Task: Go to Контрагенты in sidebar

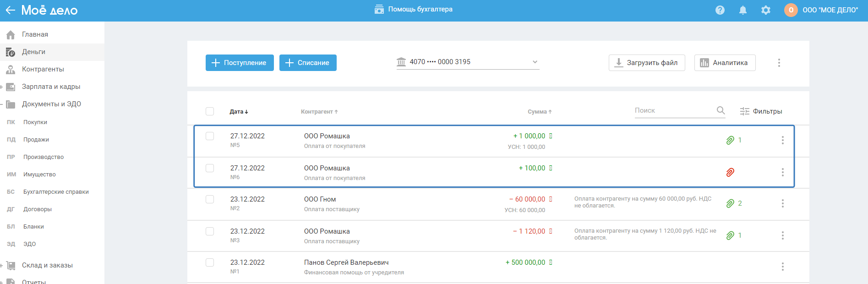Action: (43, 69)
